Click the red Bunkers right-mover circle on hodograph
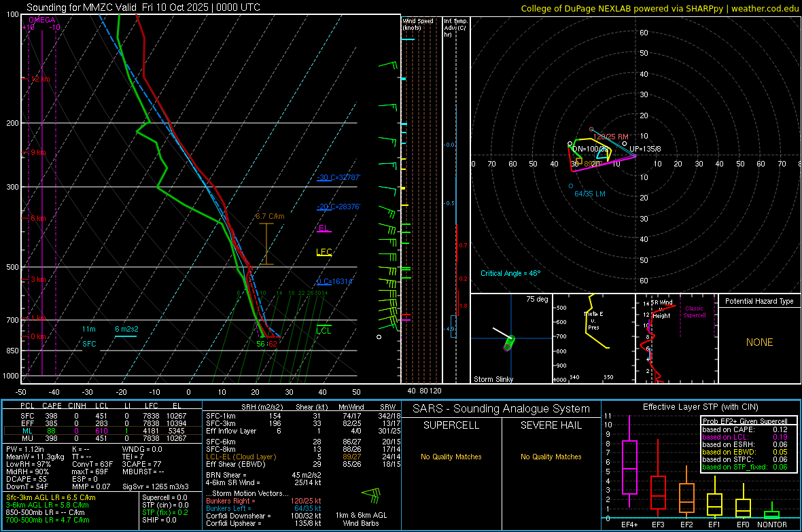The width and height of the screenshot is (802, 532). (x=591, y=129)
